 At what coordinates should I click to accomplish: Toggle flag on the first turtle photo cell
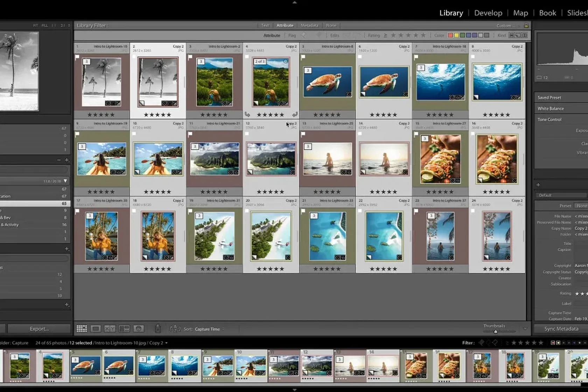[303, 57]
